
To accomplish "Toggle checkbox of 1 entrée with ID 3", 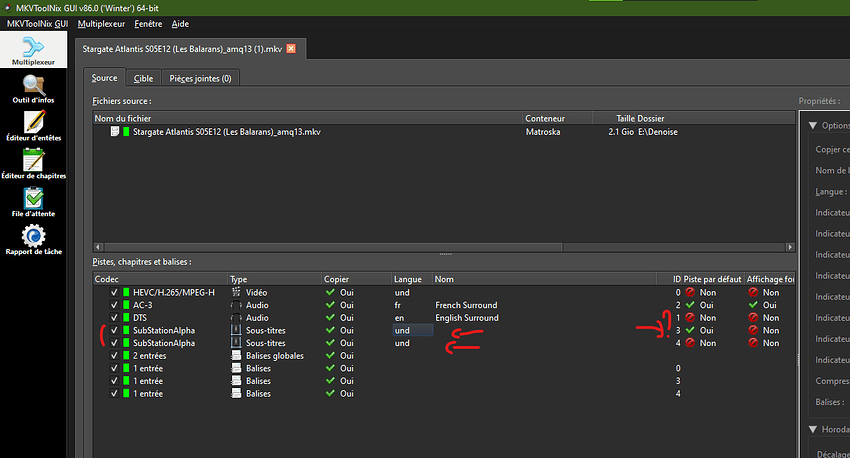I will click(114, 381).
